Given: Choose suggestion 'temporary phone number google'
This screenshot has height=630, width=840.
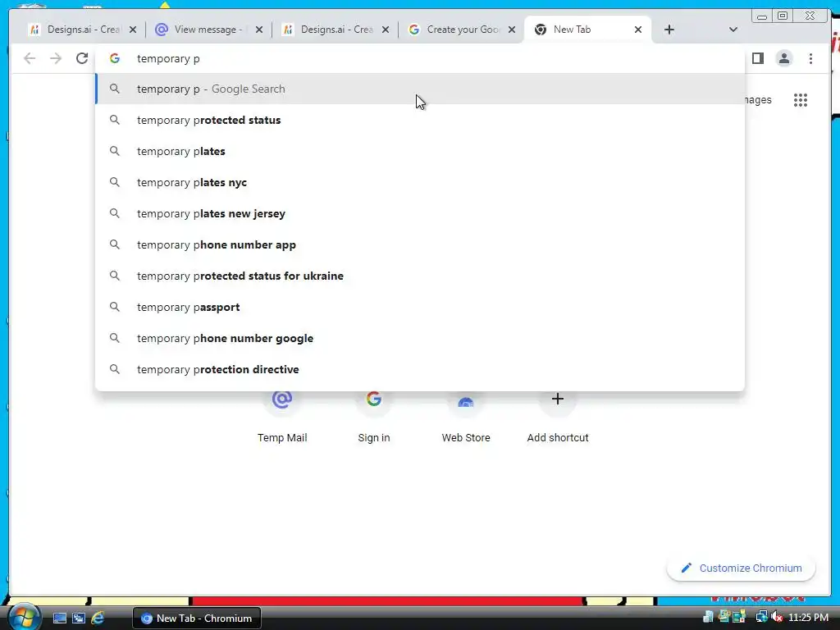Looking at the screenshot, I should point(420,338).
